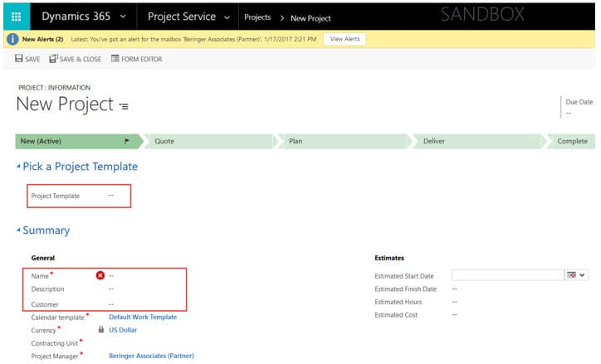601x364 pixels.
Task: Click the New Alerts (2) label
Action: 42,39
